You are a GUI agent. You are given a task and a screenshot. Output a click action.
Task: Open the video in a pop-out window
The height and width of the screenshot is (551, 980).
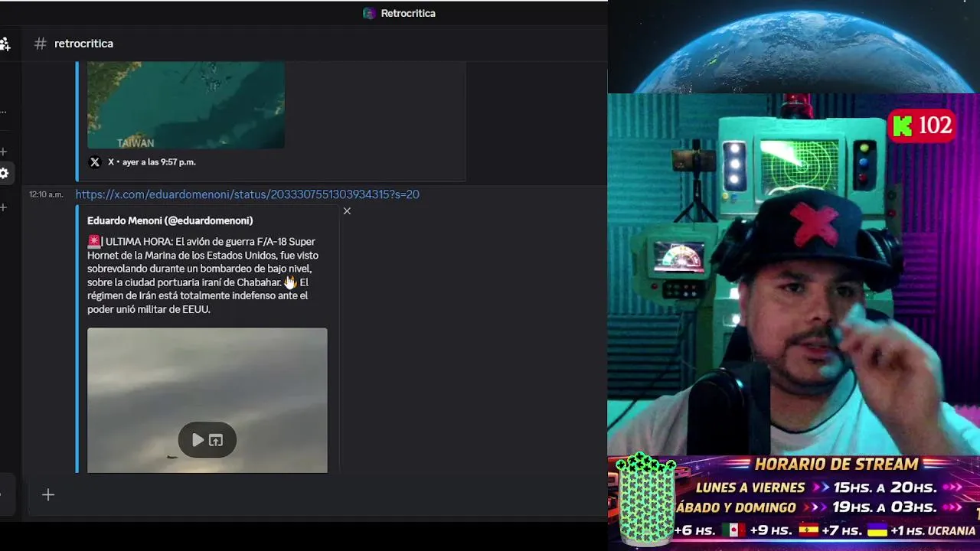click(216, 440)
